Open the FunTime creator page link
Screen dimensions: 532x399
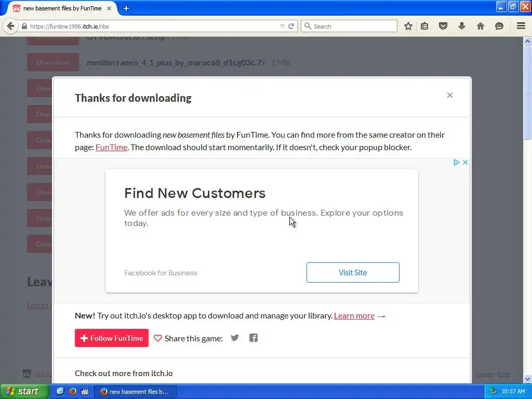111,147
